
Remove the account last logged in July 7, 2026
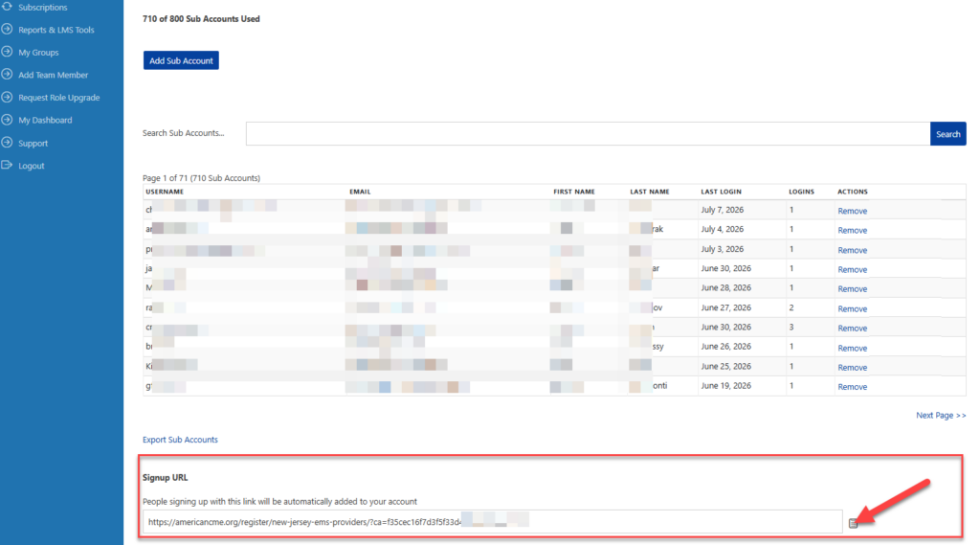(853, 211)
